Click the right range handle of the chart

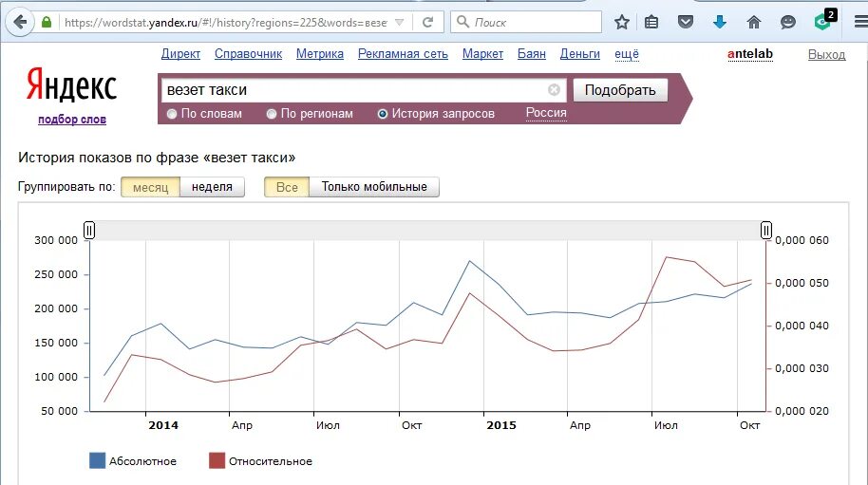[x=765, y=230]
